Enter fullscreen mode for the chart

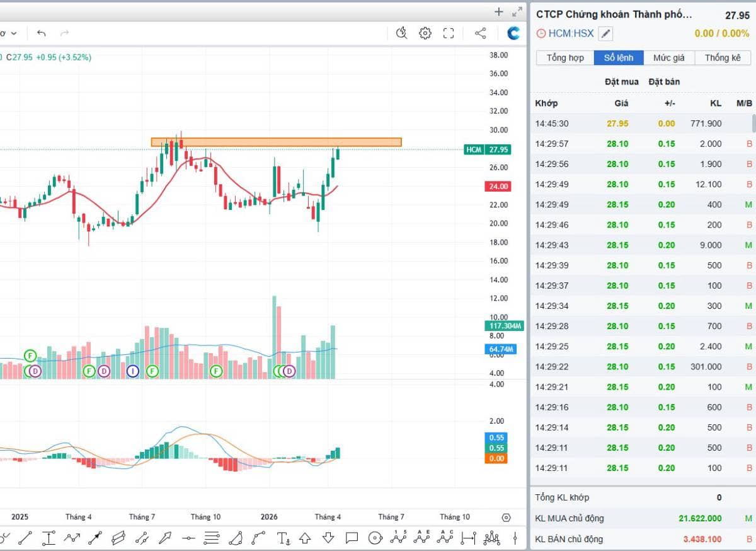click(x=449, y=33)
